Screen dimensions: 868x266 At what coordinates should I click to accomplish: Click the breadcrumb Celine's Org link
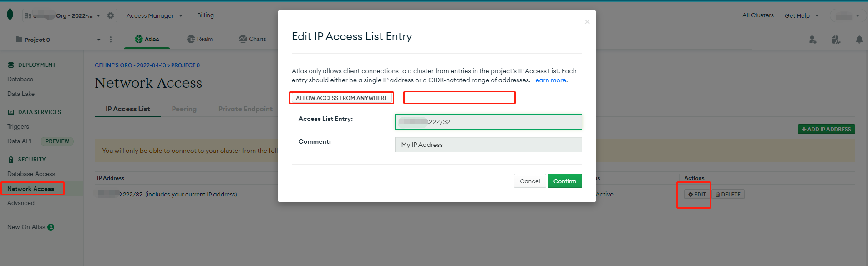[x=130, y=65]
